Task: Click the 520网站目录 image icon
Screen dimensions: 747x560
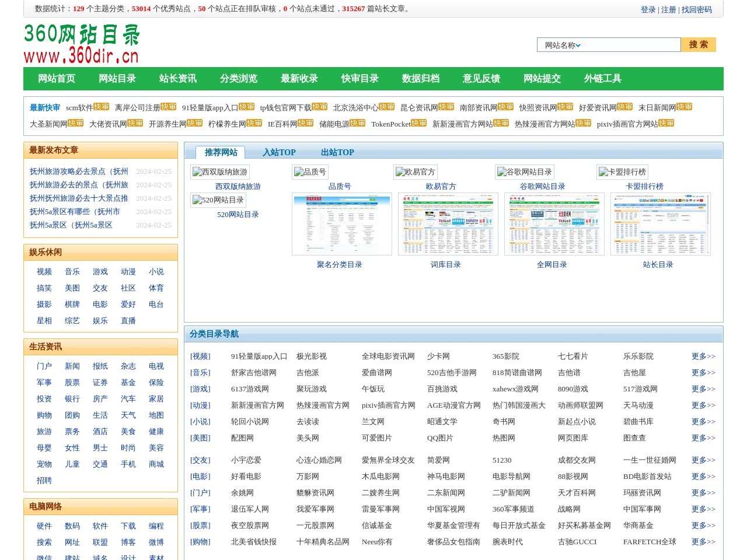Action: click(218, 200)
